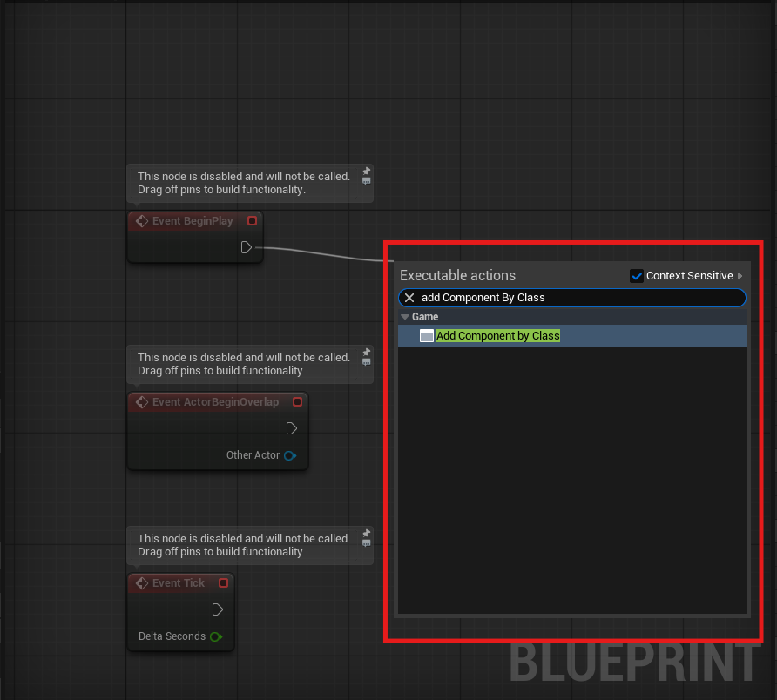Image resolution: width=777 pixels, height=700 pixels.
Task: Click the Add Component by Class row icon
Action: point(427,336)
